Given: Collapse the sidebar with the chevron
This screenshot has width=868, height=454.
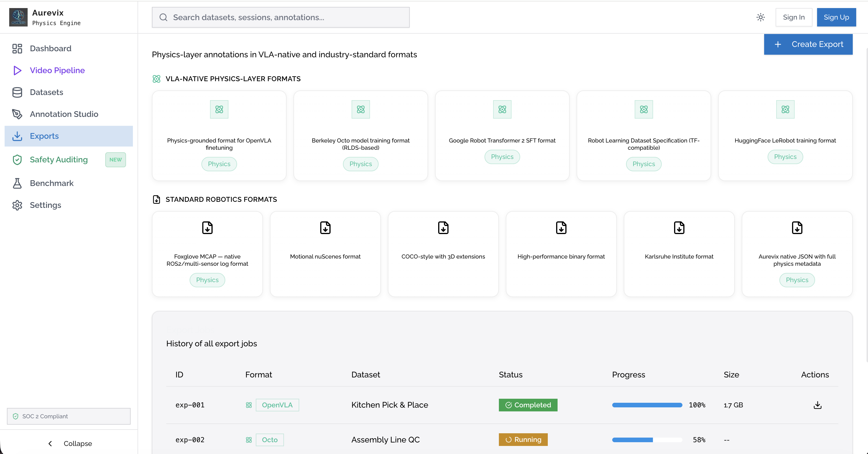Looking at the screenshot, I should [50, 443].
